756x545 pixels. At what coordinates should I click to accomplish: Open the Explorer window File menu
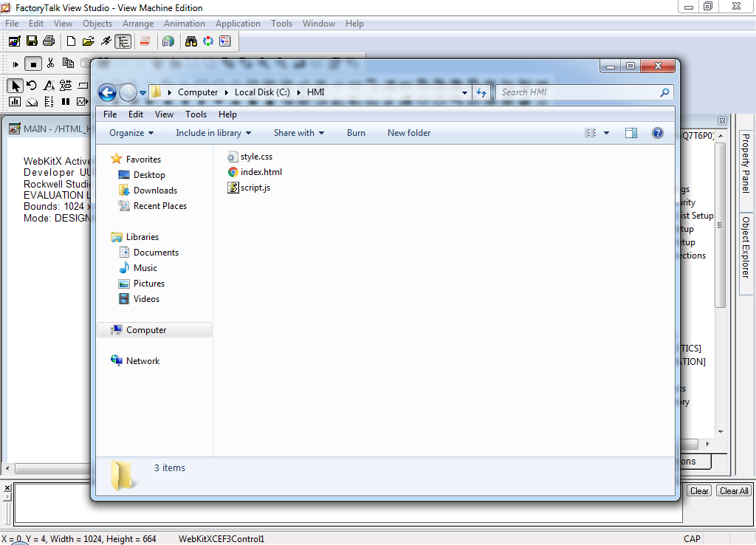(x=110, y=114)
